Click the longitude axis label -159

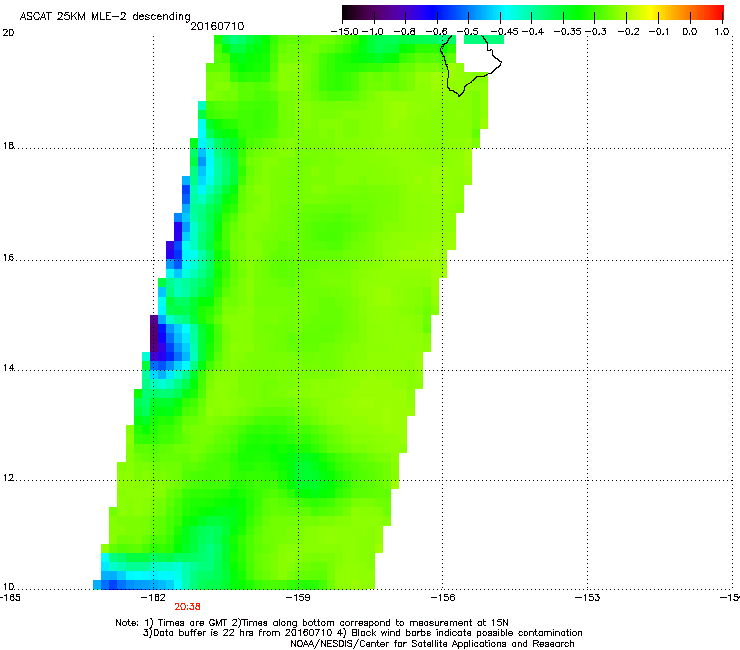[298, 598]
